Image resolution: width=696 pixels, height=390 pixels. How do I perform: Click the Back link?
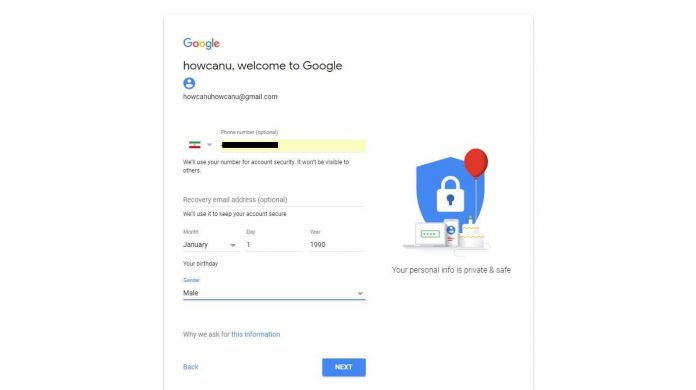coord(190,367)
